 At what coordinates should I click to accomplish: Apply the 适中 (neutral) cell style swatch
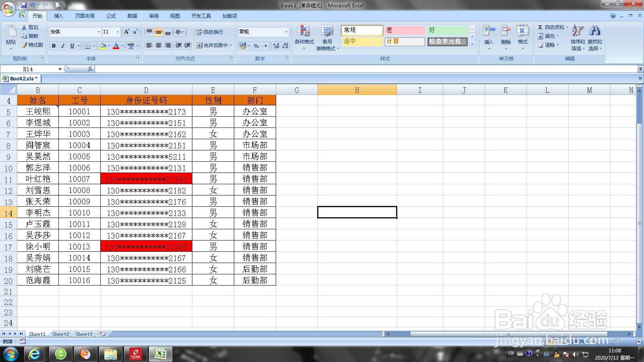[x=362, y=41]
